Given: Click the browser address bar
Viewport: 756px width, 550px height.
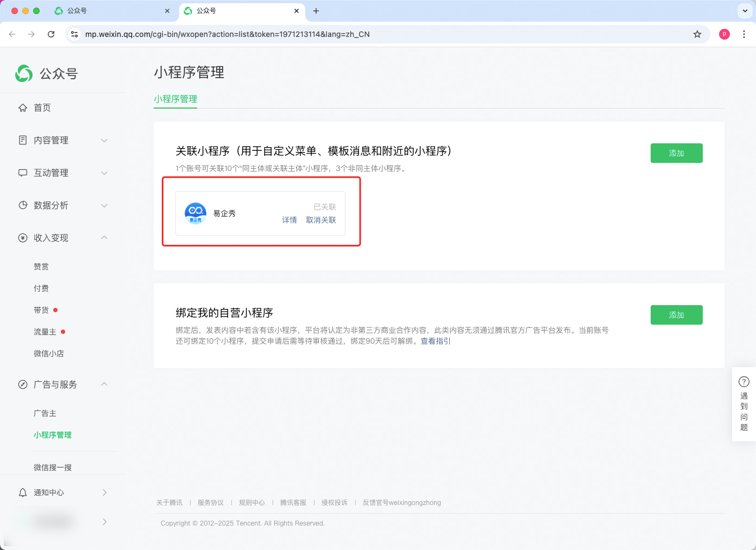Looking at the screenshot, I should coord(380,34).
